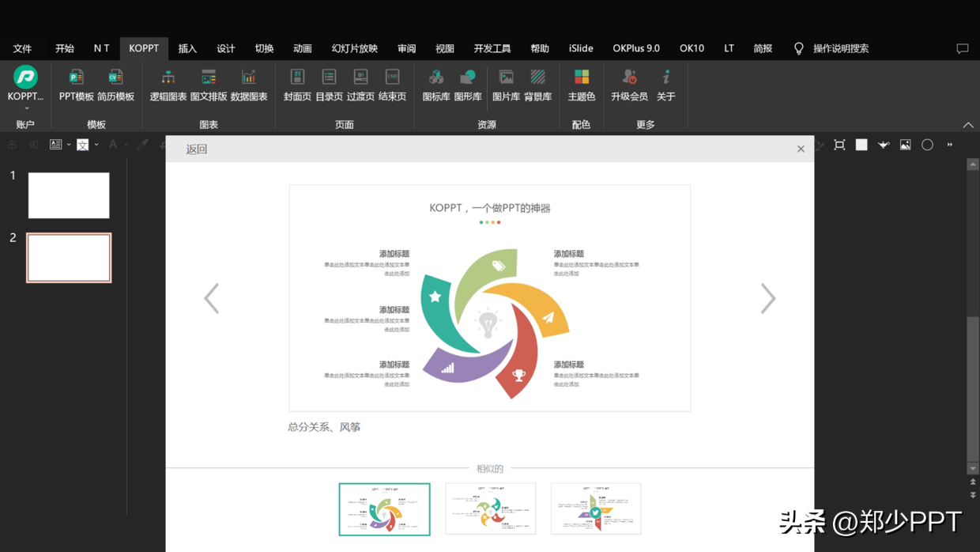Open the 文件 menu
The image size is (980, 552).
tap(22, 48)
